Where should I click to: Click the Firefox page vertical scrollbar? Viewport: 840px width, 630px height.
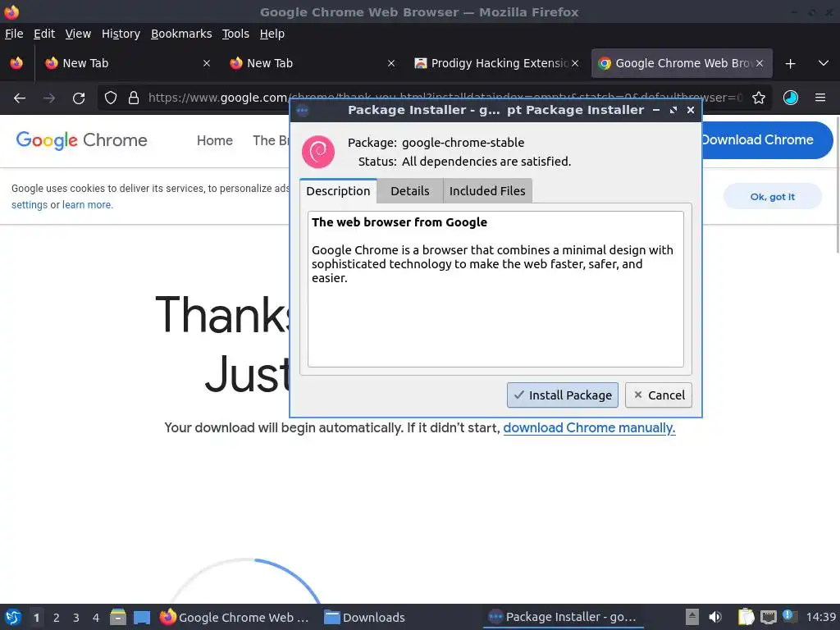coord(836,185)
